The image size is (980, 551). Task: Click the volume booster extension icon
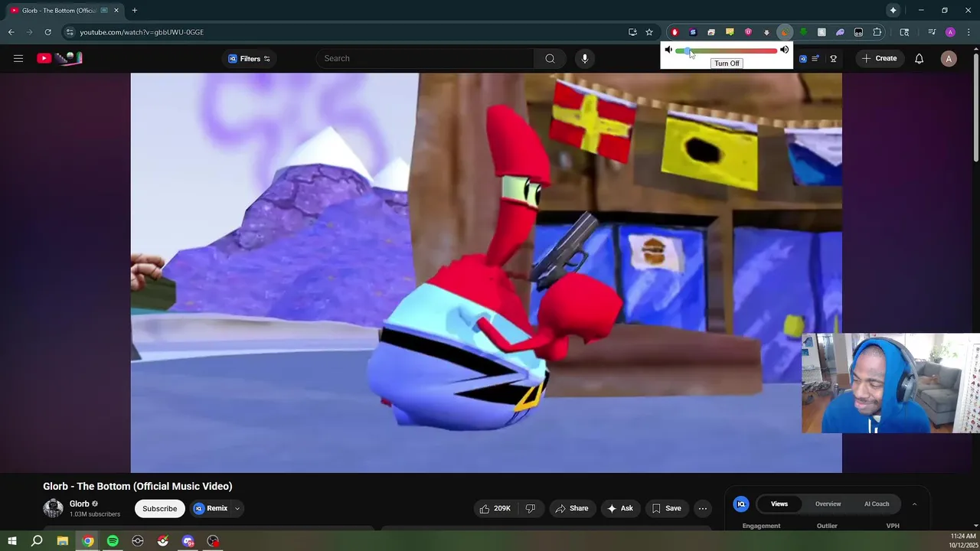(x=784, y=32)
